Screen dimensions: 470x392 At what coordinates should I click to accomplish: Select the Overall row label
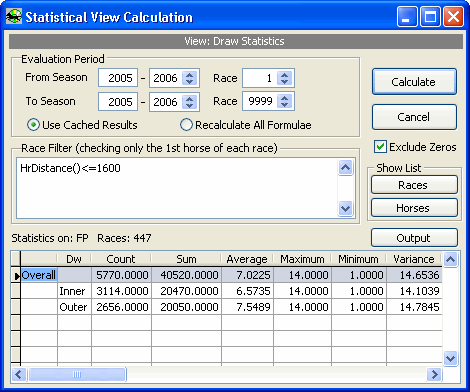coord(39,275)
